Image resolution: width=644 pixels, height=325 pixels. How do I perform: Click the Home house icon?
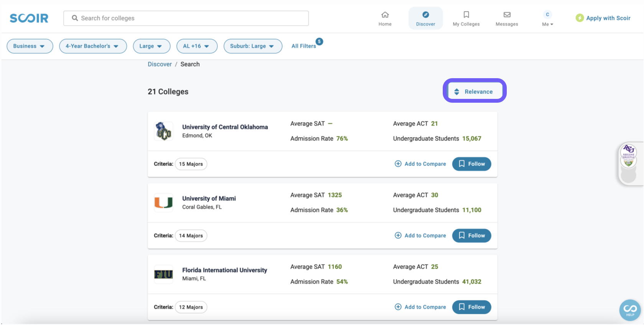pos(385,15)
